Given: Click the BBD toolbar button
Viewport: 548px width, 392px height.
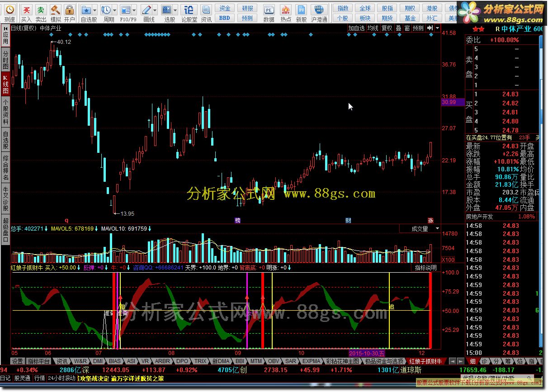Looking at the screenshot, I should point(225,18).
